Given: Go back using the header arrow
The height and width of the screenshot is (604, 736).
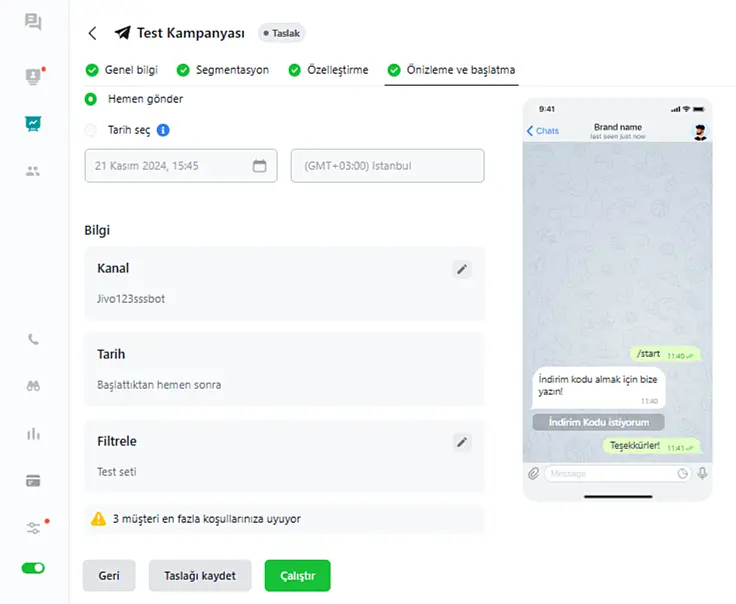Looking at the screenshot, I should [92, 33].
